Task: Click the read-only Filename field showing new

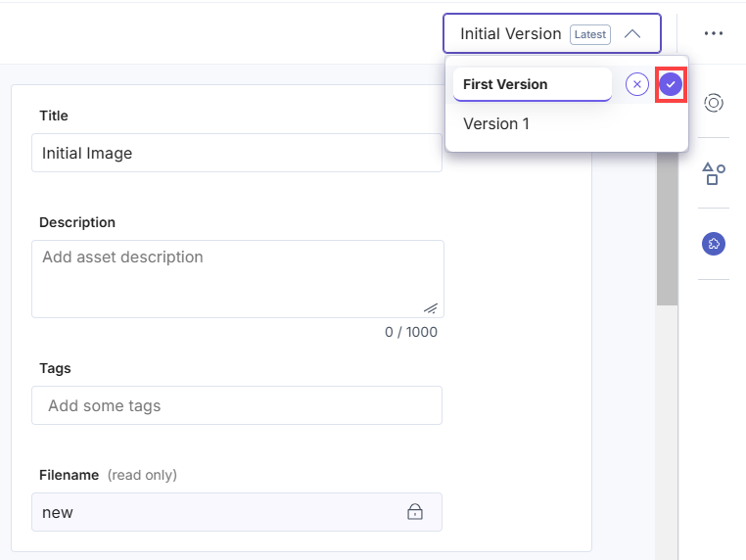Action: (237, 512)
